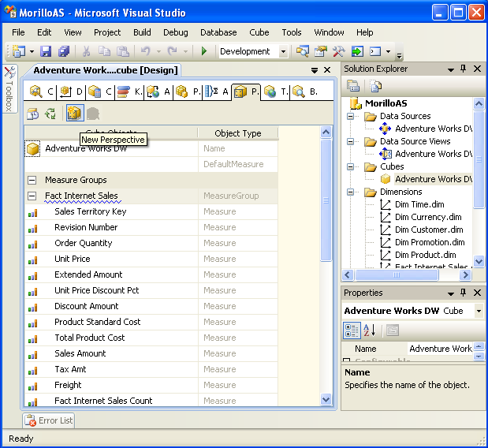Click the Save All toolbar icon
The width and height of the screenshot is (488, 448).
pyautogui.click(x=64, y=51)
